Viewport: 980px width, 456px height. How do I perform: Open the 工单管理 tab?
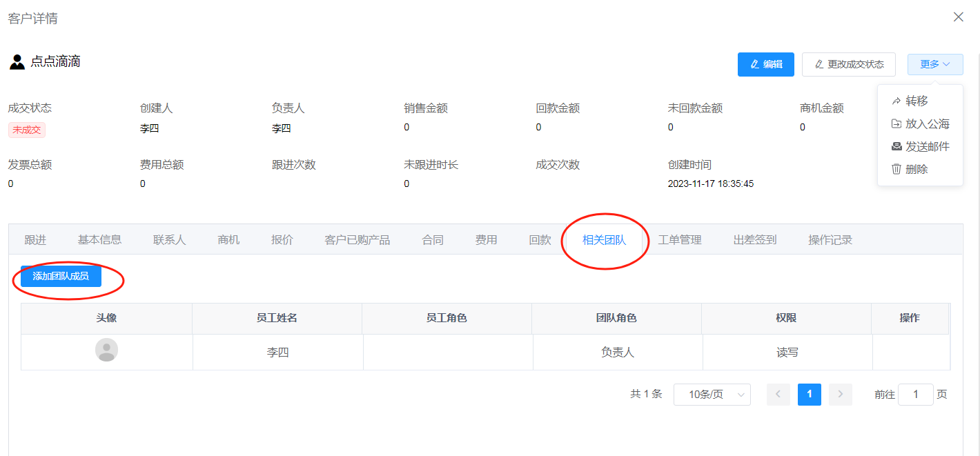679,240
